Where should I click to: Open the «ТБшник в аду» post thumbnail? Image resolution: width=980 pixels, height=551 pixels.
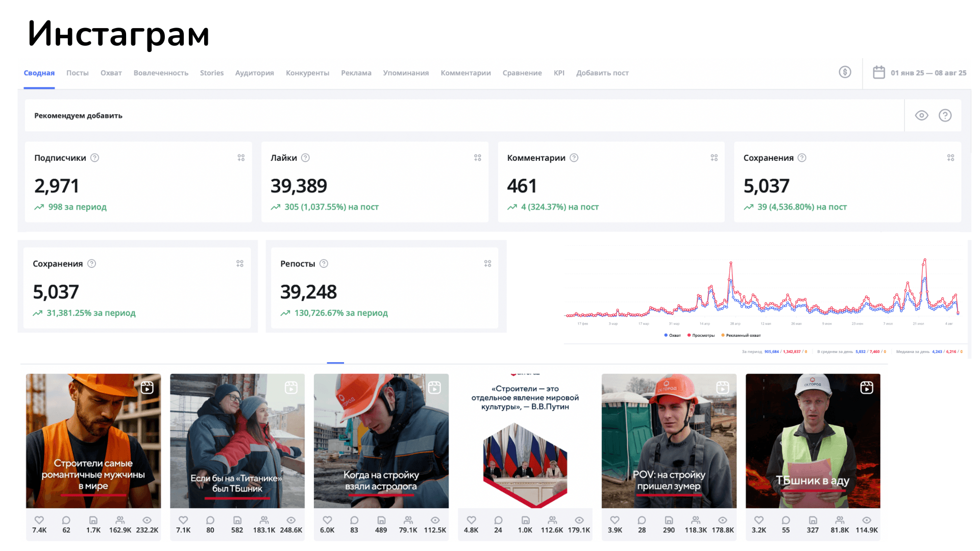[x=813, y=441]
